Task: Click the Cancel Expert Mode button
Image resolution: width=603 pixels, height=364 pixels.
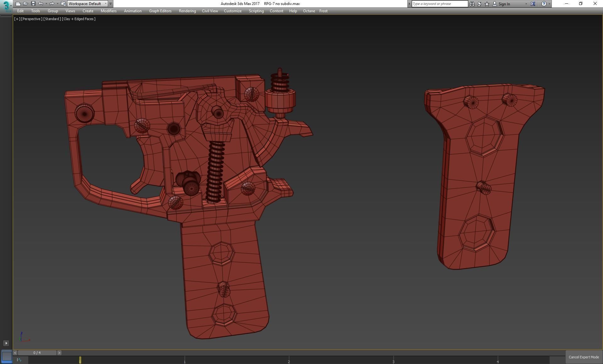Action: pyautogui.click(x=584, y=357)
